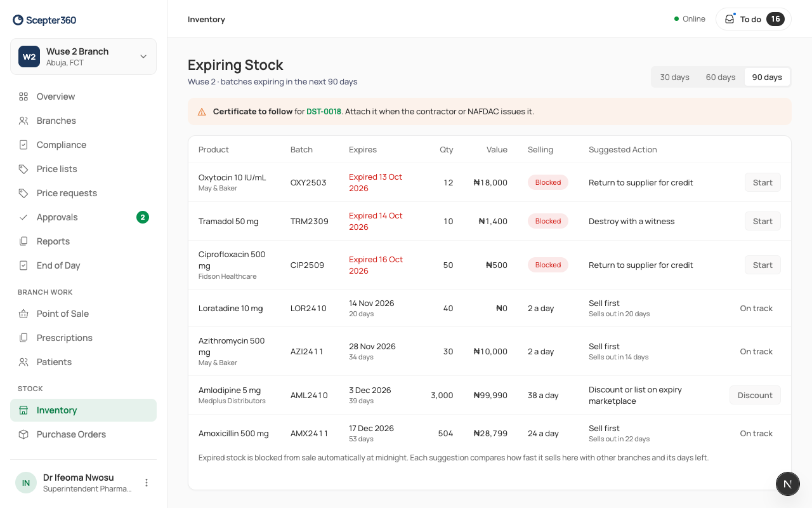
Task: Start return for Ciprofloxacin 500 mg
Action: 763,265
